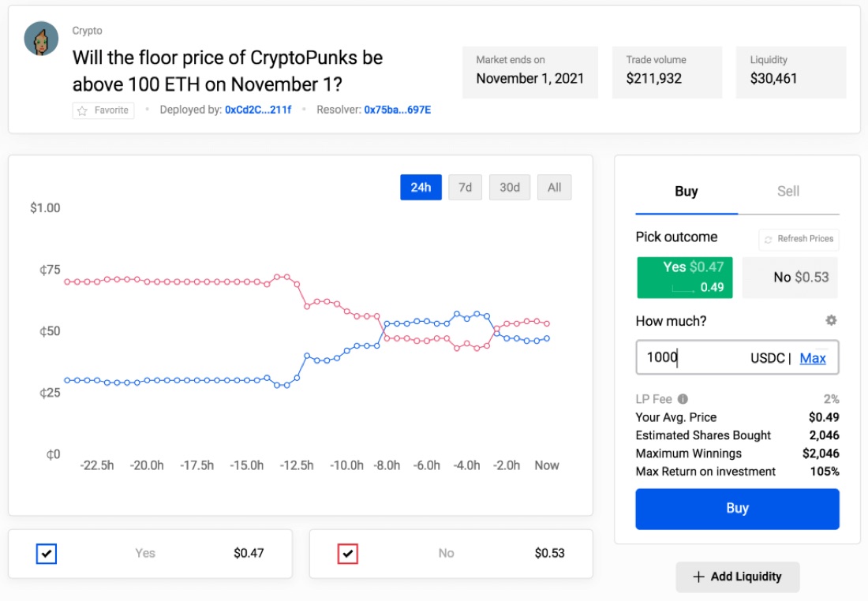The width and height of the screenshot is (868, 601).
Task: Click the Estimated Shares Bought value 2,046
Action: coord(824,435)
